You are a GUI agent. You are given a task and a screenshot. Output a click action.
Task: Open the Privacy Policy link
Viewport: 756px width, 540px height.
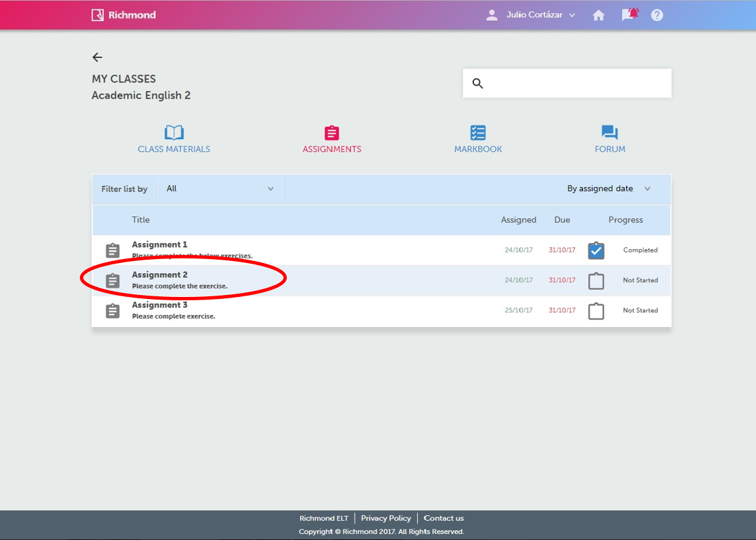386,518
